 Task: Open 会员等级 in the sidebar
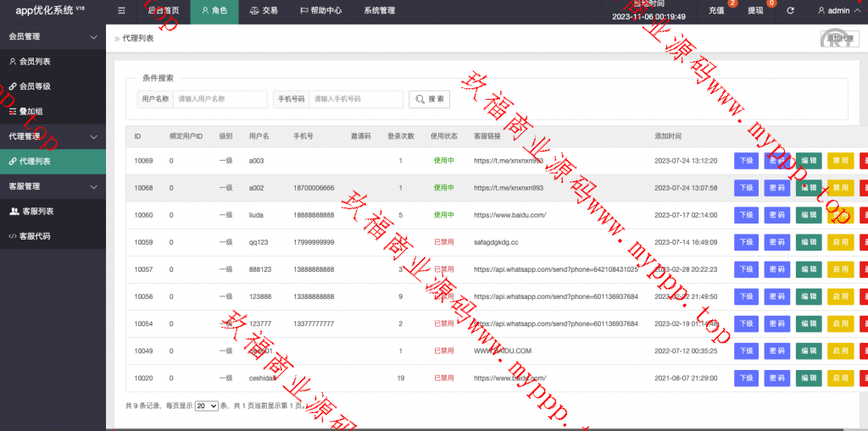tap(35, 86)
